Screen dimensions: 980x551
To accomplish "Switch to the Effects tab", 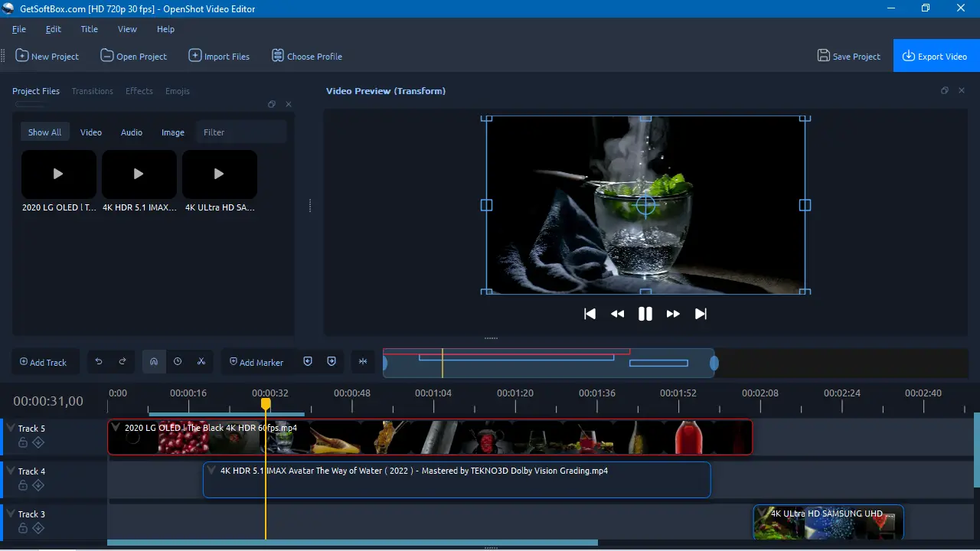I will pyautogui.click(x=139, y=91).
